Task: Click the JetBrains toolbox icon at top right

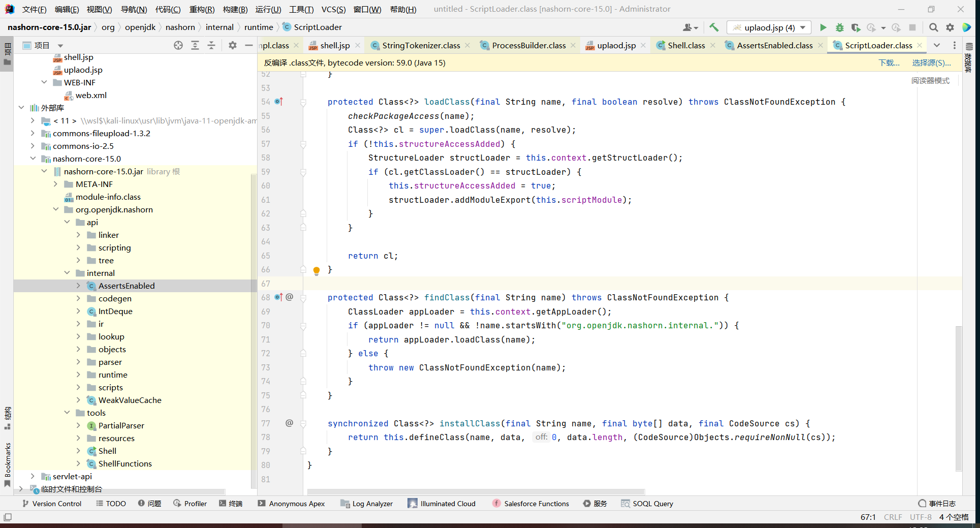Action: [x=967, y=27]
